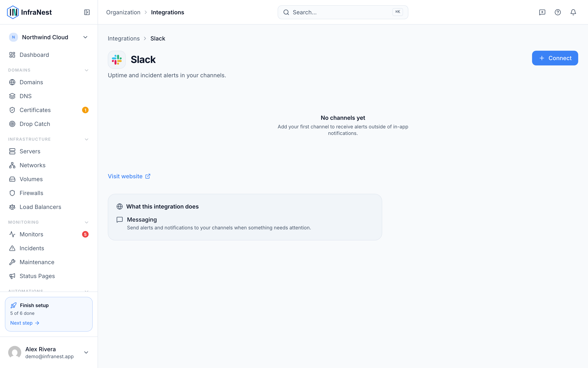Click Next step in Finish setup

pyautogui.click(x=24, y=323)
